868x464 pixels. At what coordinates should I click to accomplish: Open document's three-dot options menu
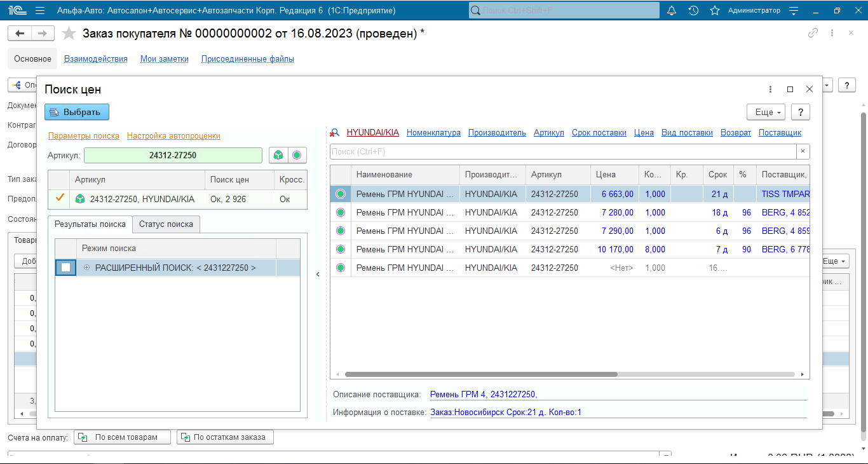(832, 33)
